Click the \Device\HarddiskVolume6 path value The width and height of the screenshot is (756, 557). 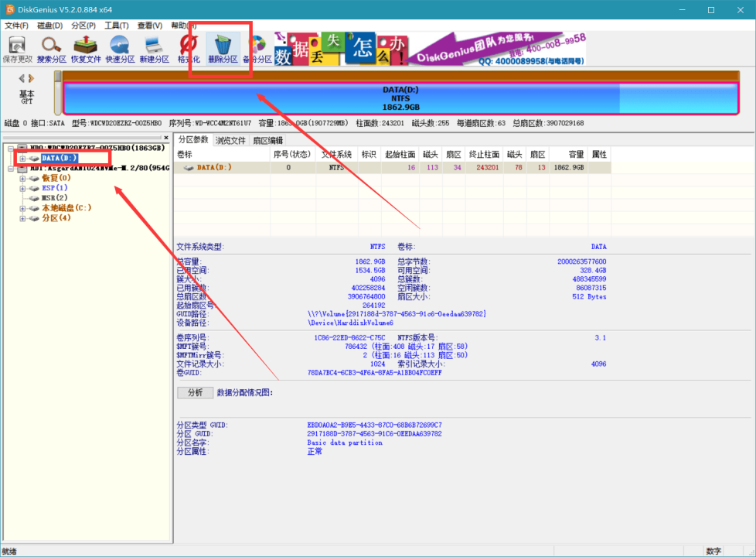click(x=350, y=323)
